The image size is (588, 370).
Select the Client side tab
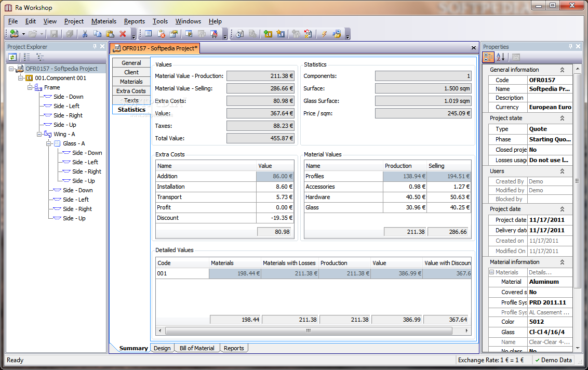131,72
